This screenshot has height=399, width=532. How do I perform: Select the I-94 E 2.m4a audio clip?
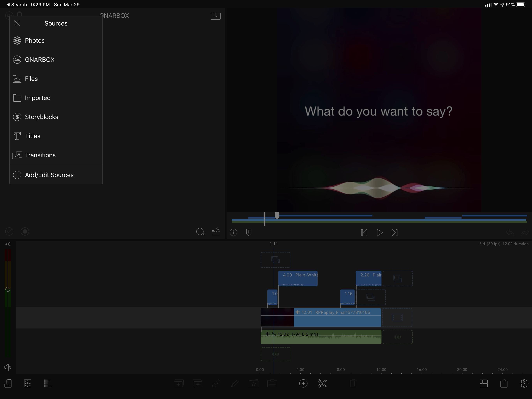pos(321,337)
